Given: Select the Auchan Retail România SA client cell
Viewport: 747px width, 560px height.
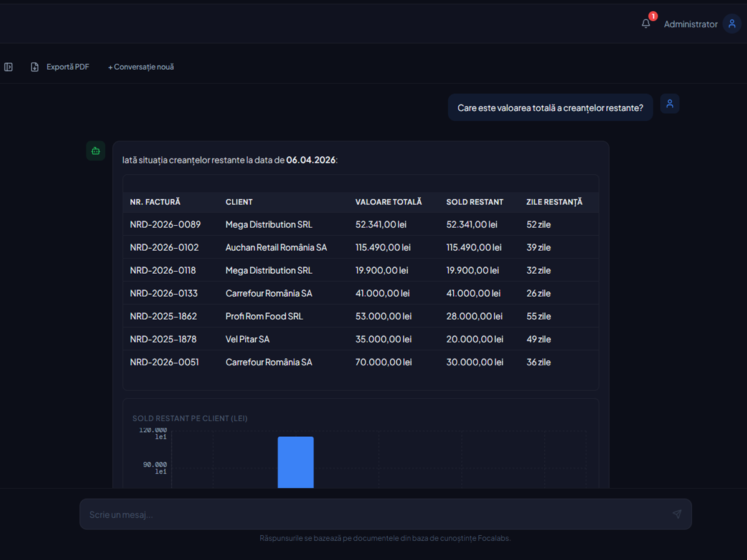Looking at the screenshot, I should 276,248.
